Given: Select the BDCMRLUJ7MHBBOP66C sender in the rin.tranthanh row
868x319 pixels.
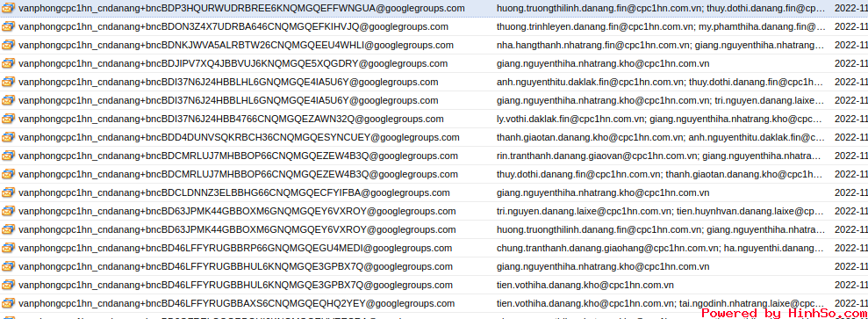Looking at the screenshot, I should pyautogui.click(x=238, y=156).
